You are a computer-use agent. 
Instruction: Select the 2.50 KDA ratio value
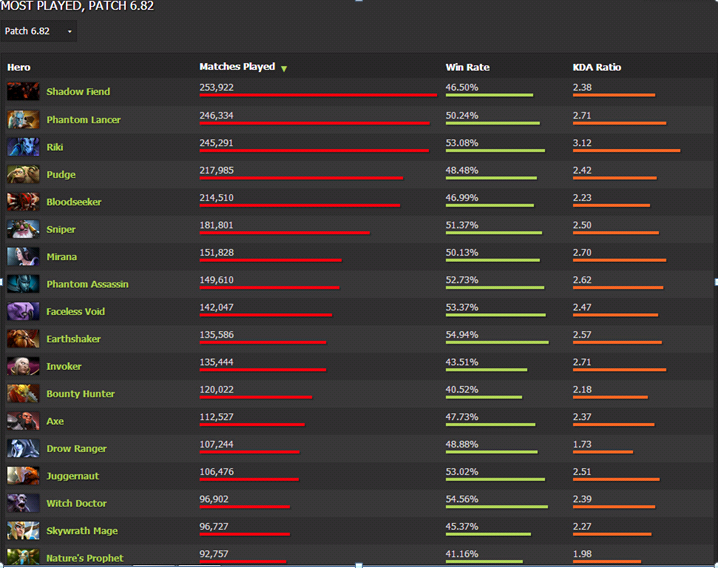point(582,225)
